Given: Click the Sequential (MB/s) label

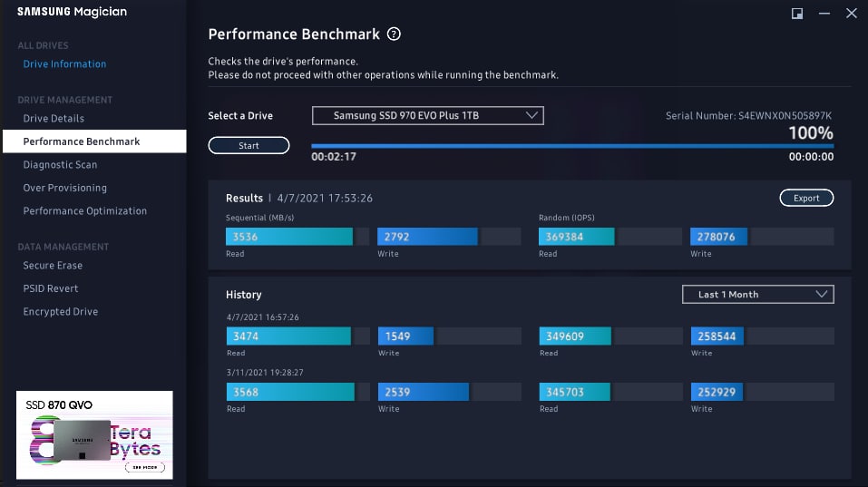Looking at the screenshot, I should click(x=259, y=218).
